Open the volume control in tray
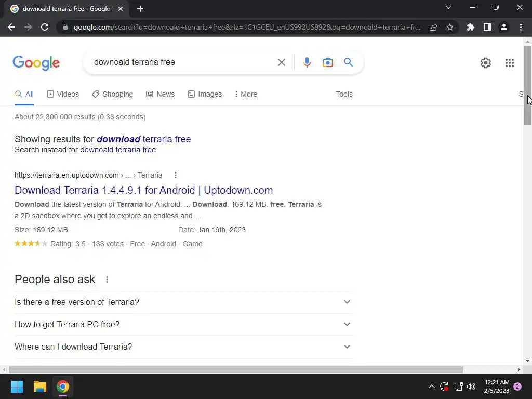The width and height of the screenshot is (532, 399). click(x=471, y=387)
